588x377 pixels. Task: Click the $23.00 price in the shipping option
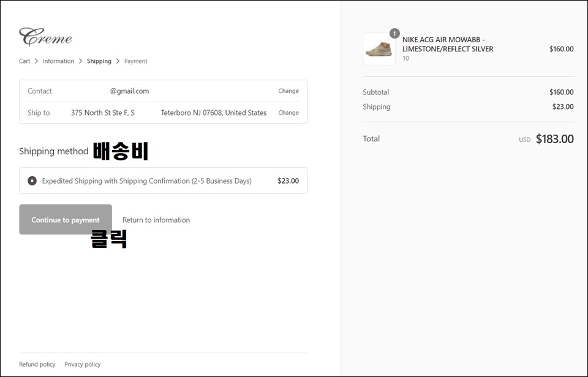point(288,181)
